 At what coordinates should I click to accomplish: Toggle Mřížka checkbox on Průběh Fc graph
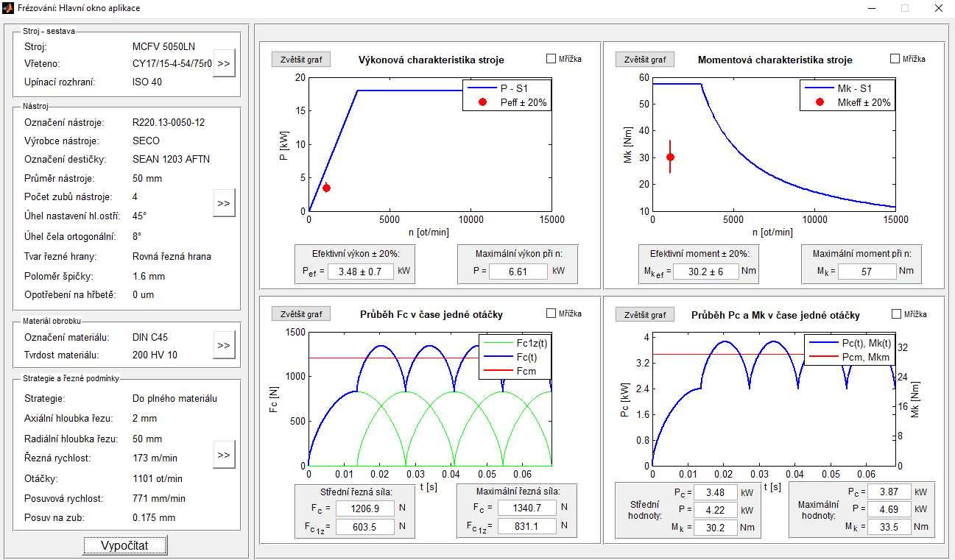[x=551, y=313]
